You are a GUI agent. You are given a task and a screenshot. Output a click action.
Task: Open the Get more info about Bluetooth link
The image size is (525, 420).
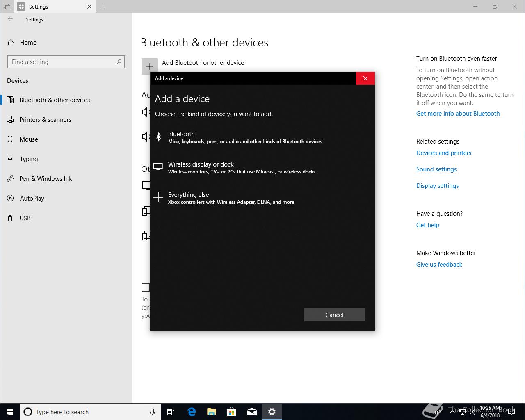click(458, 114)
